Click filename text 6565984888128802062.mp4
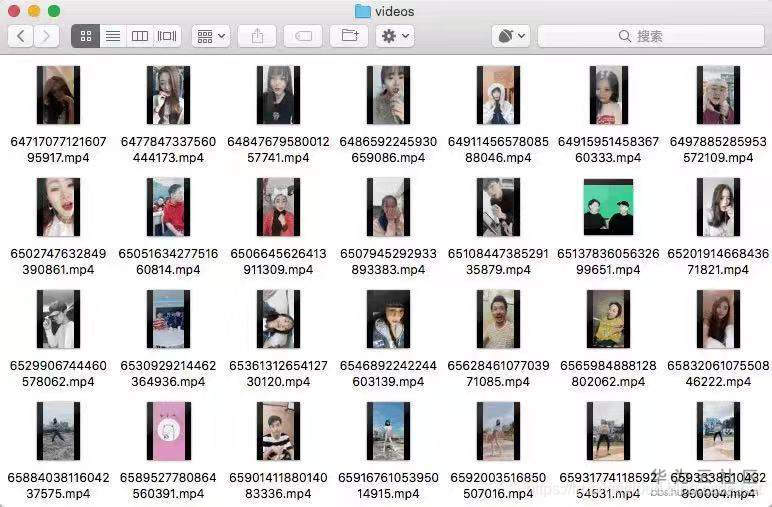 [609, 374]
